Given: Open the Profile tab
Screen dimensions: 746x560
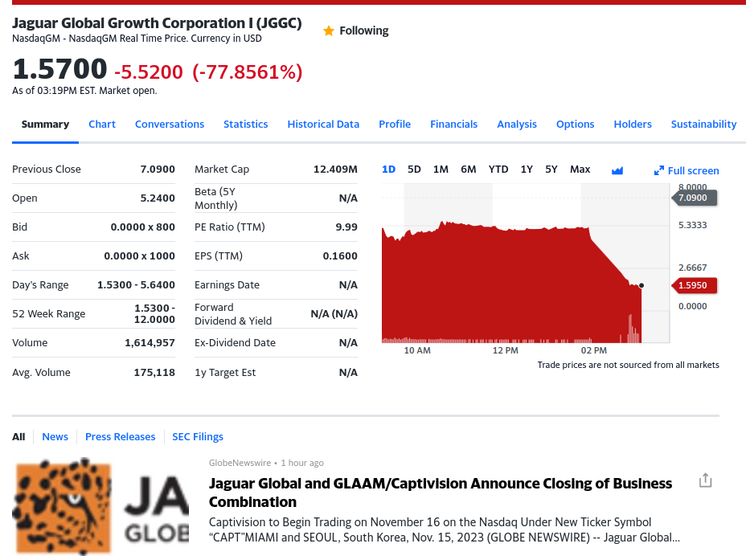Looking at the screenshot, I should click(395, 124).
